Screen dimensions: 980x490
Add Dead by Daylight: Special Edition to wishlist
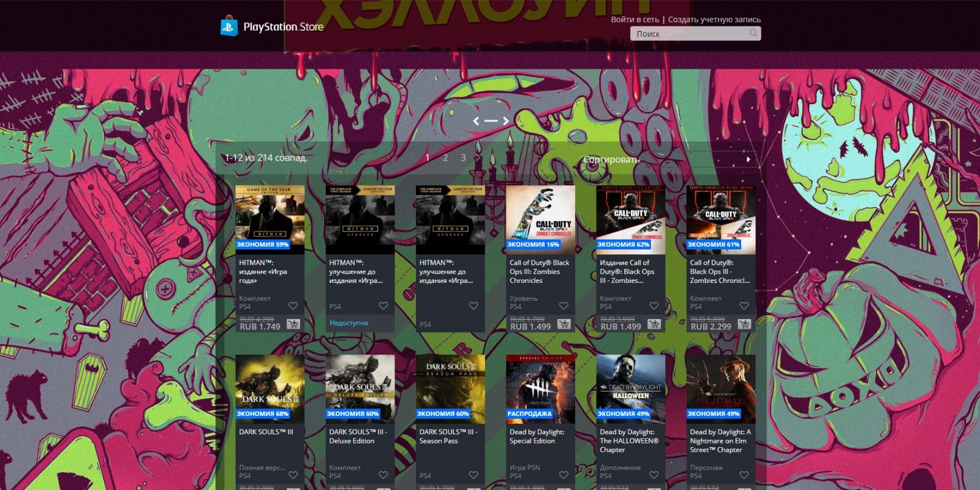pyautogui.click(x=563, y=475)
